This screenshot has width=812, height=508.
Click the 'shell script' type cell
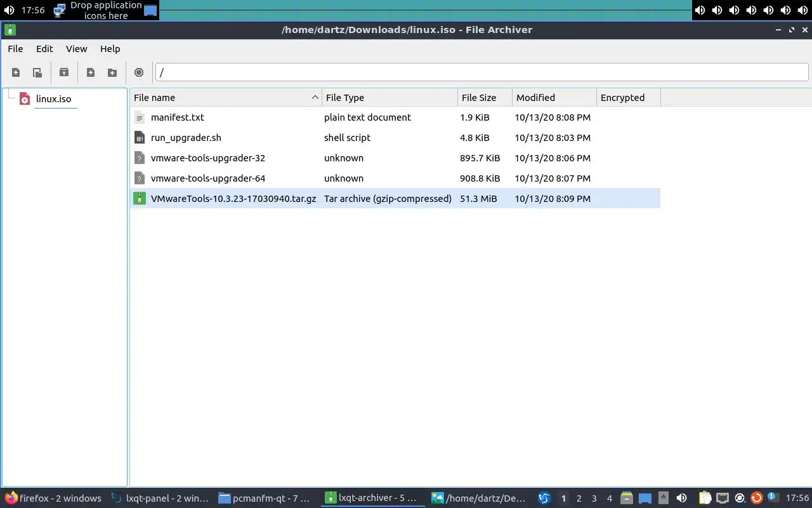click(347, 138)
